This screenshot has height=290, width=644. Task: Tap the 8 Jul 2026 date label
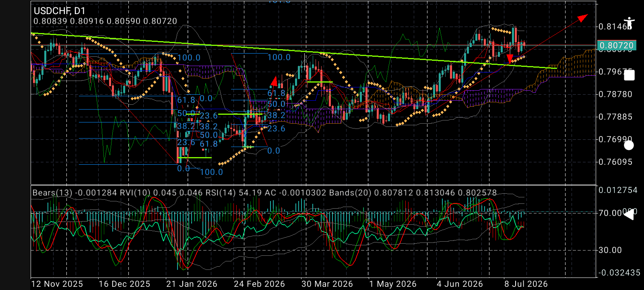coord(526,284)
